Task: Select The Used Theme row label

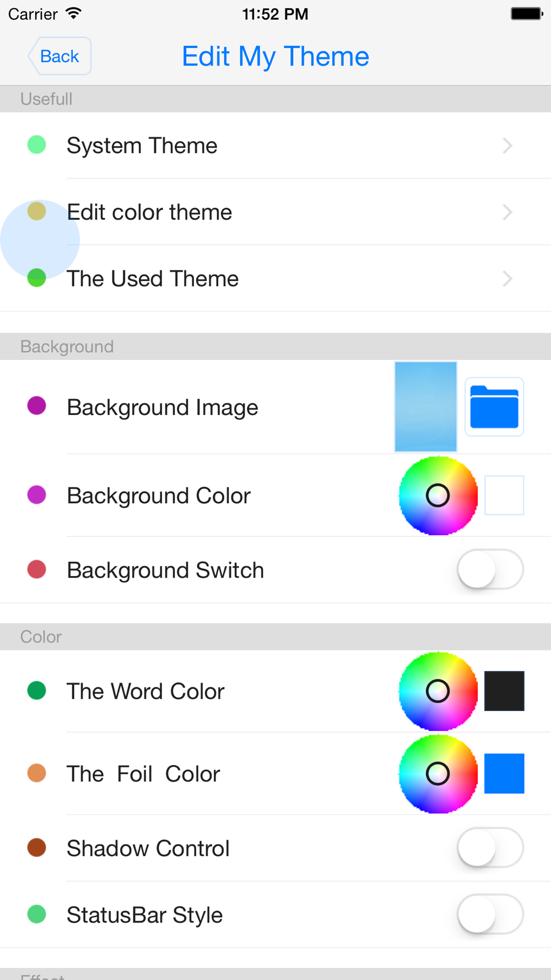Action: coord(153,279)
